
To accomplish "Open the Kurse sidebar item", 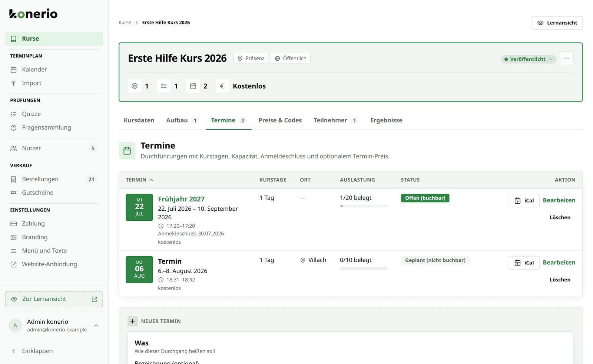I will coord(54,39).
